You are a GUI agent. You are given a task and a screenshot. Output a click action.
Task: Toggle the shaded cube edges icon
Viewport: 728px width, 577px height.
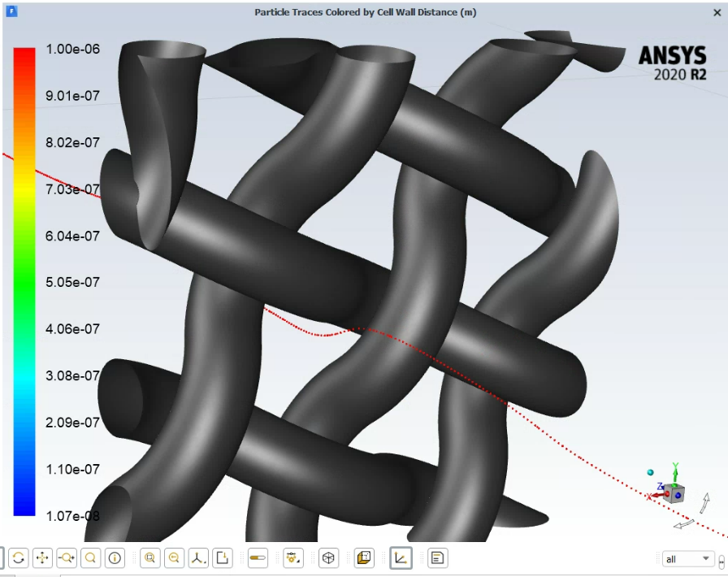coord(364,557)
